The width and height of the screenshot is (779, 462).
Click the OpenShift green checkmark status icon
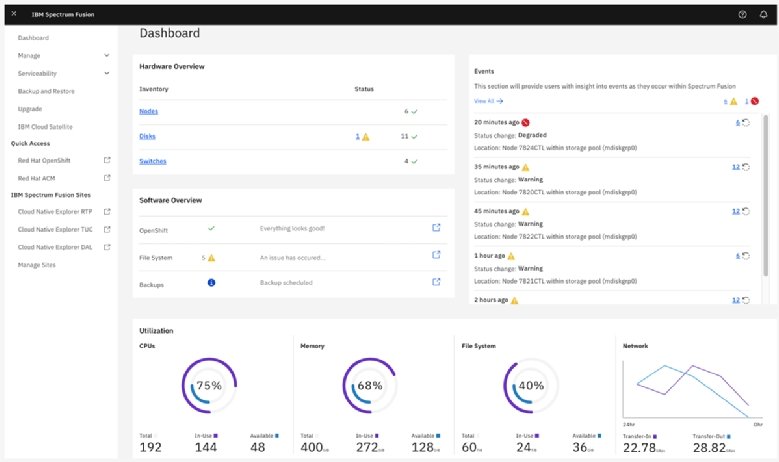point(211,229)
